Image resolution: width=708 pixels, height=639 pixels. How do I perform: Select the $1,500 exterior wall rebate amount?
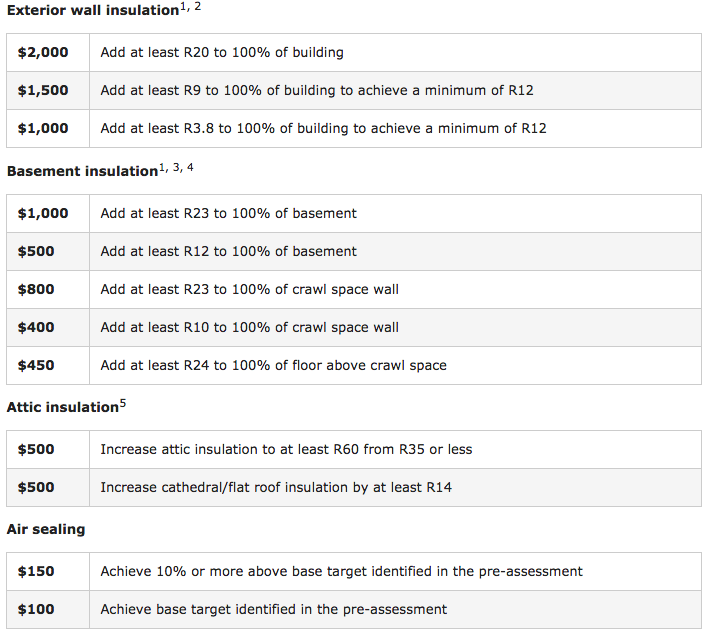[43, 90]
